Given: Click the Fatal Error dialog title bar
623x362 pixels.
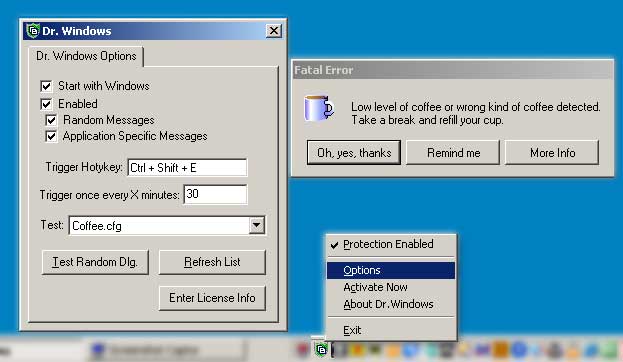Looking at the screenshot, I should (x=453, y=70).
